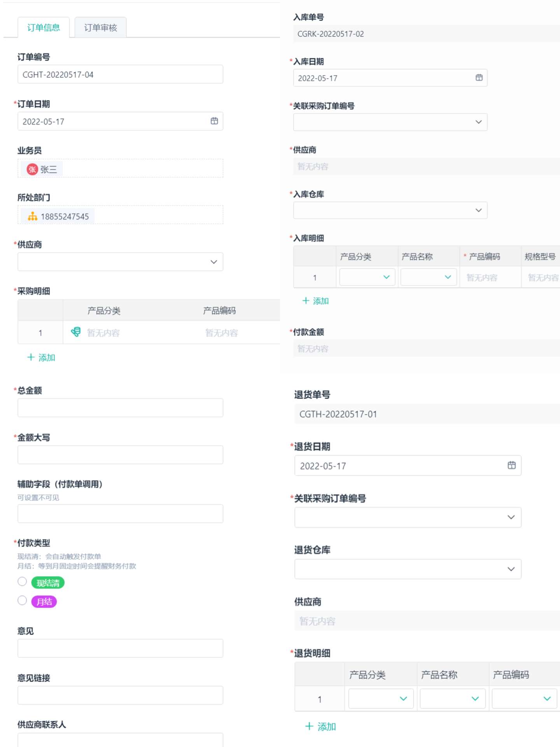
Task: Click the 订单编号 input field
Action: 120,74
